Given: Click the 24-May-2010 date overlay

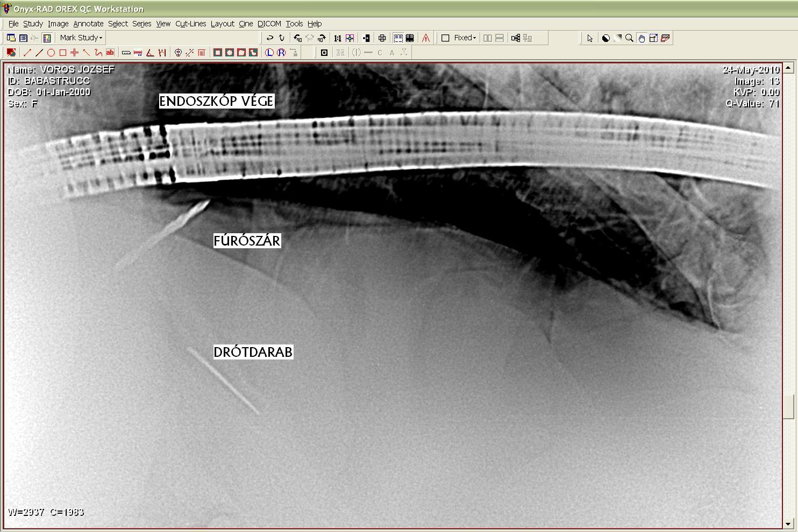Looking at the screenshot, I should [751, 70].
